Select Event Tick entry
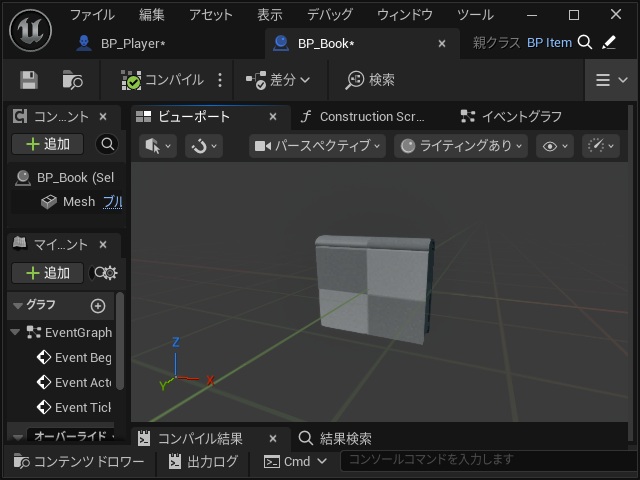 coord(73,407)
